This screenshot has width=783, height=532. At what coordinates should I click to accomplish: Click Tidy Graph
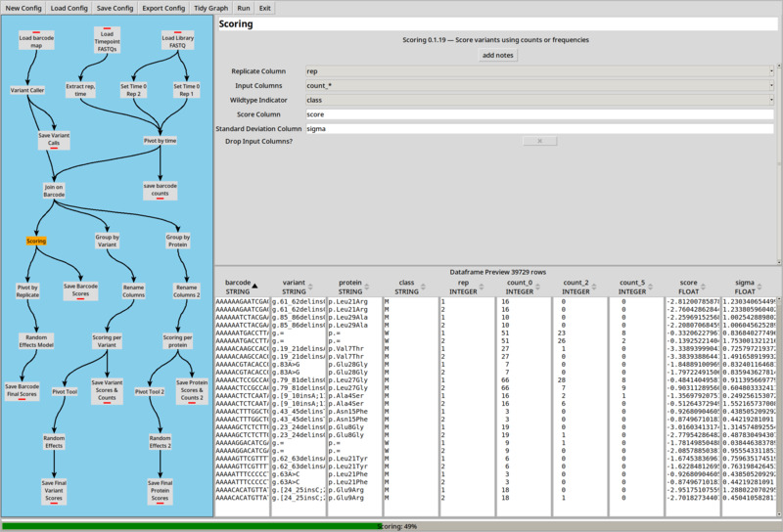coord(210,8)
